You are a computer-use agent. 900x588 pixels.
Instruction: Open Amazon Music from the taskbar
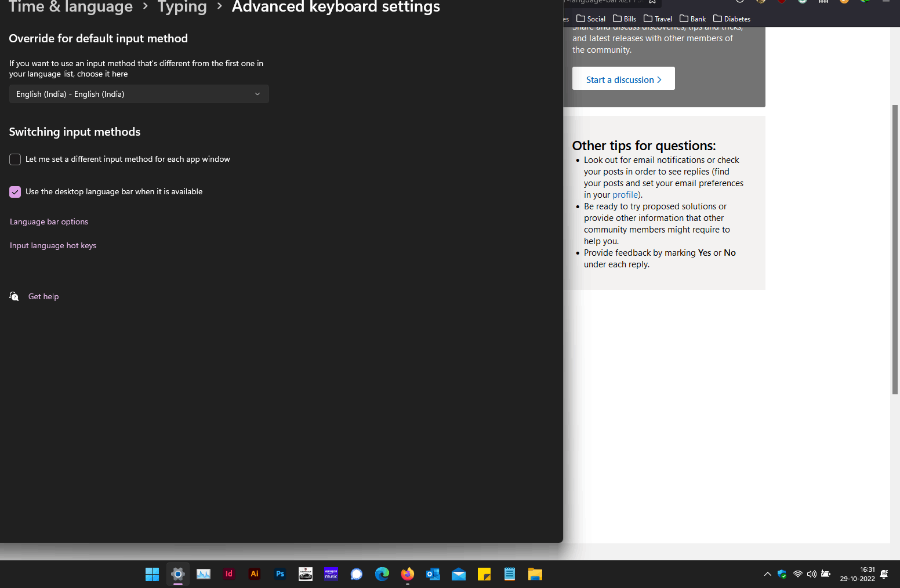tap(331, 574)
